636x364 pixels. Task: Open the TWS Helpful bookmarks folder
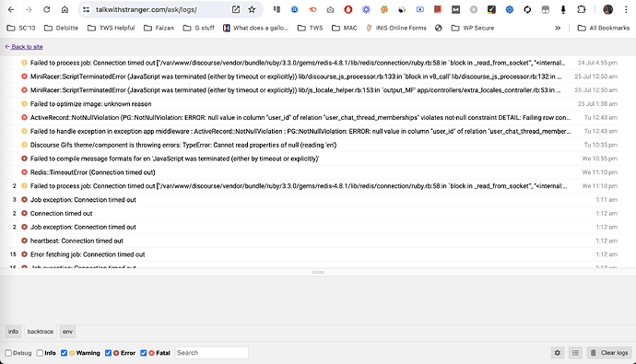pyautogui.click(x=112, y=28)
